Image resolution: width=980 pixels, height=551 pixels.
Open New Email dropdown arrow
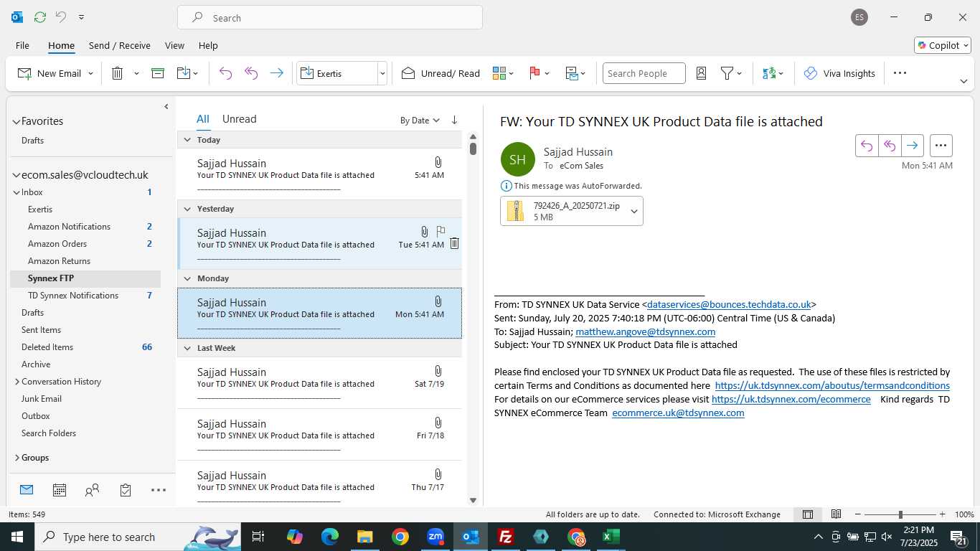90,73
